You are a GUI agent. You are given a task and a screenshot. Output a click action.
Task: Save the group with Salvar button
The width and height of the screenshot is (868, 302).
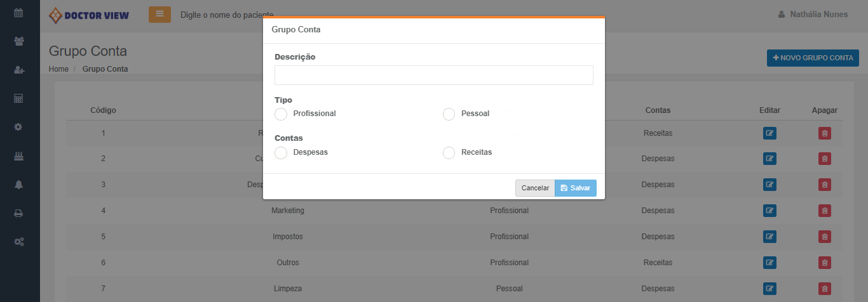(x=575, y=188)
